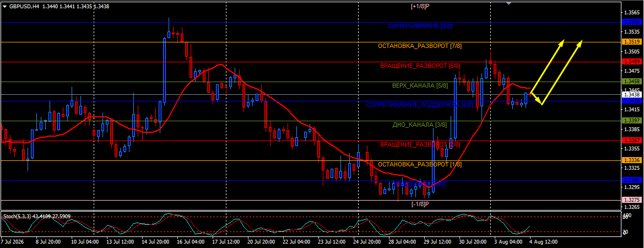Click the 4 Aug 12:00 time axis label

[543, 242]
